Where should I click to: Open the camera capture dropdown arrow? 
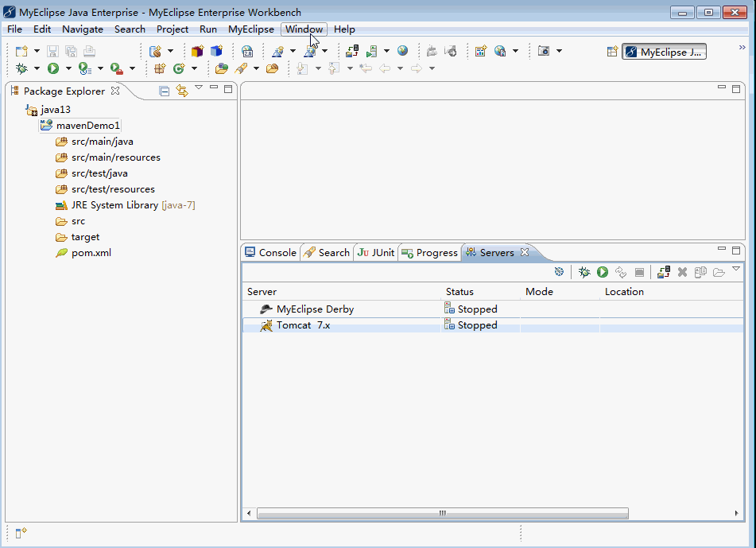(560, 51)
